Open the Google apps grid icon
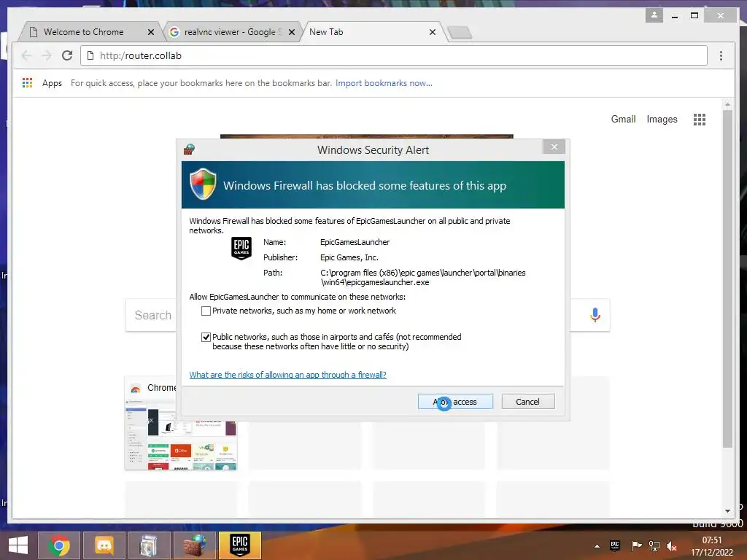This screenshot has width=747, height=560. point(700,119)
